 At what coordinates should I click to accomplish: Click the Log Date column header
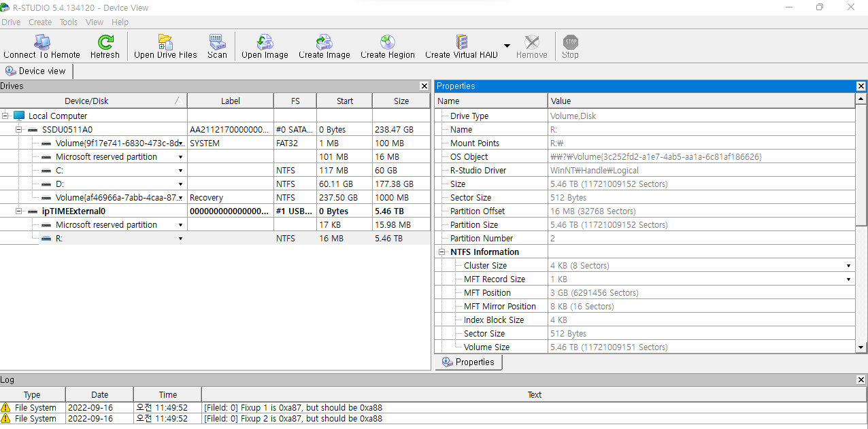[x=99, y=394]
